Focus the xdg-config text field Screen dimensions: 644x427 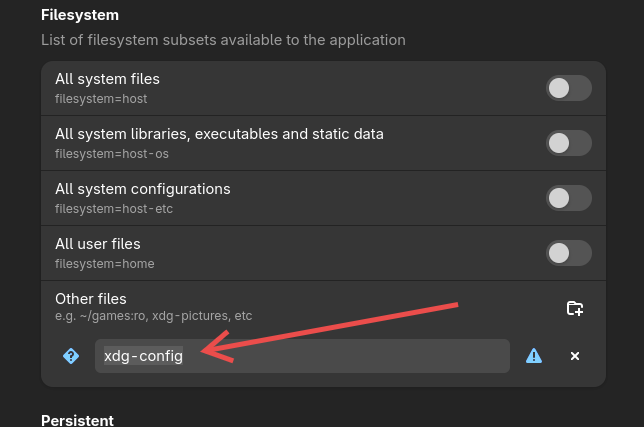pyautogui.click(x=302, y=356)
